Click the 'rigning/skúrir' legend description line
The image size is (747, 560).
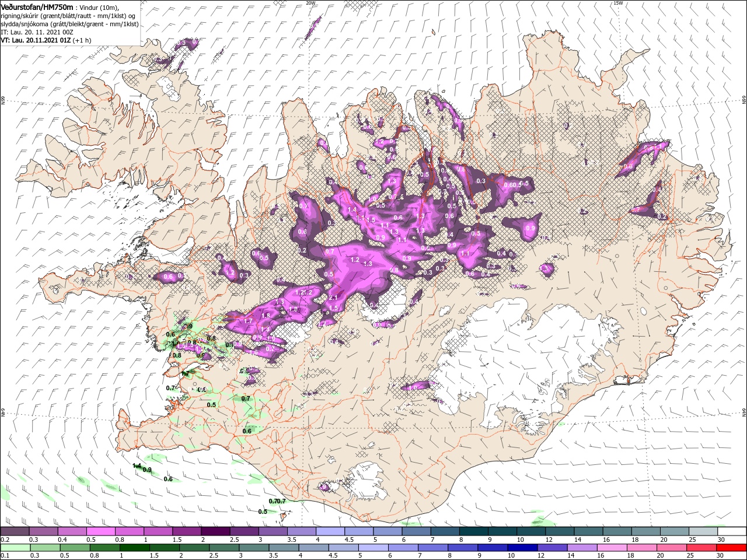pos(68,15)
